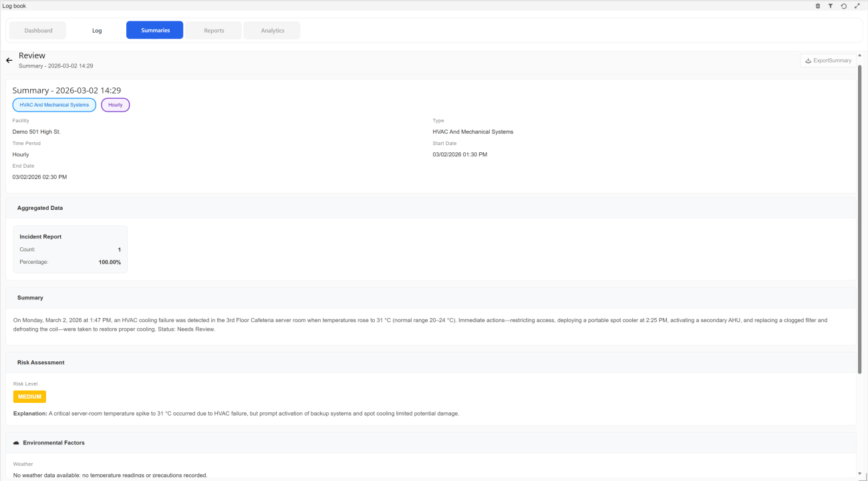868x481 pixels.
Task: Open the Analytics tab
Action: (x=271, y=29)
